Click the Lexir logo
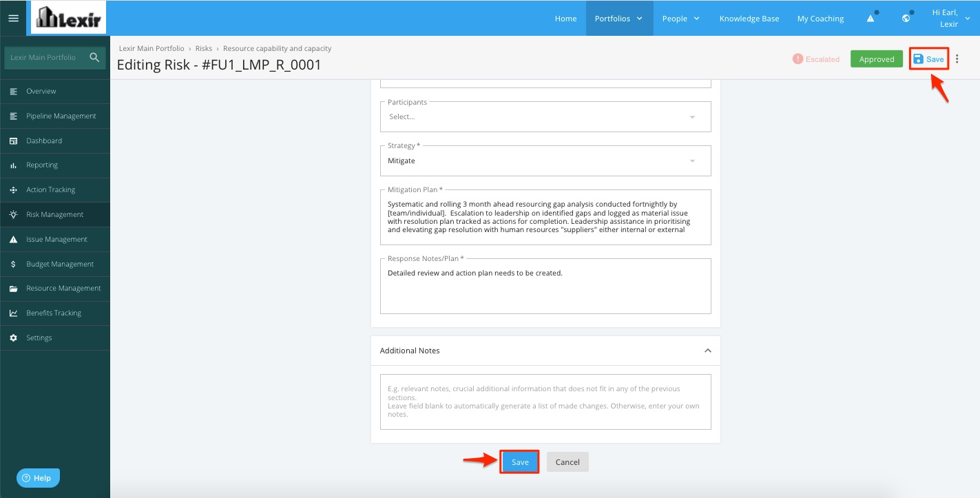 [x=68, y=18]
